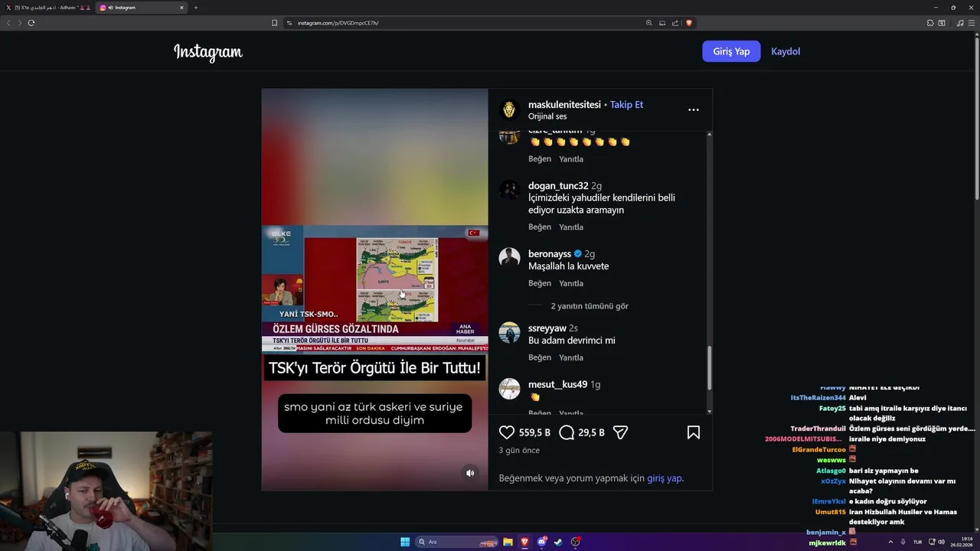Click the 559,5 B likes count
980x551 pixels.
coord(534,433)
